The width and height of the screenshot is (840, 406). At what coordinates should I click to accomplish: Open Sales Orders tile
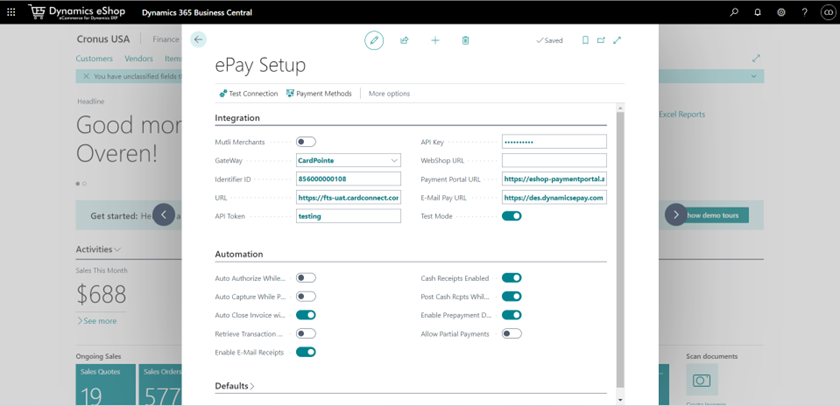[160, 385]
